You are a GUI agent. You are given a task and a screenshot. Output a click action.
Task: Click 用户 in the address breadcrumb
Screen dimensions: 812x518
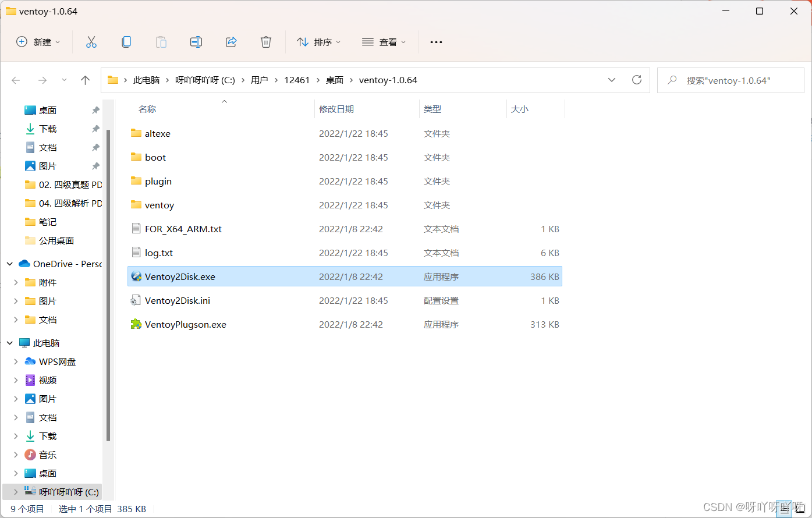click(x=260, y=80)
